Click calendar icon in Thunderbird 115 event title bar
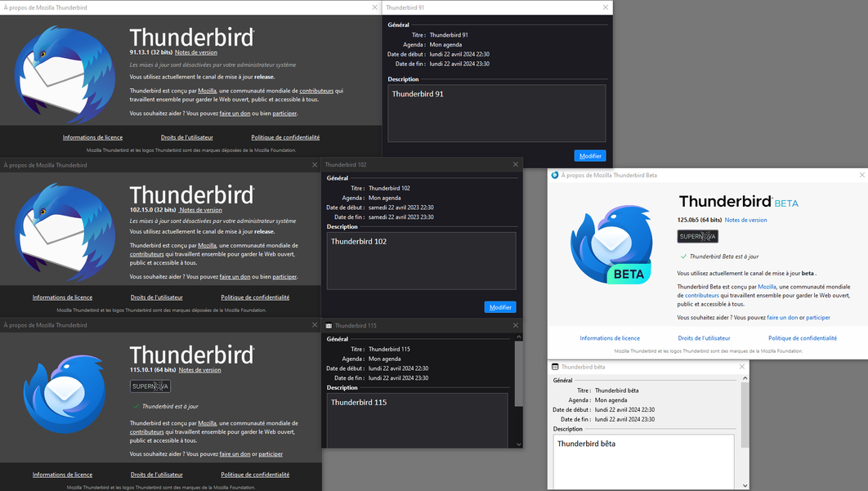 (x=329, y=325)
